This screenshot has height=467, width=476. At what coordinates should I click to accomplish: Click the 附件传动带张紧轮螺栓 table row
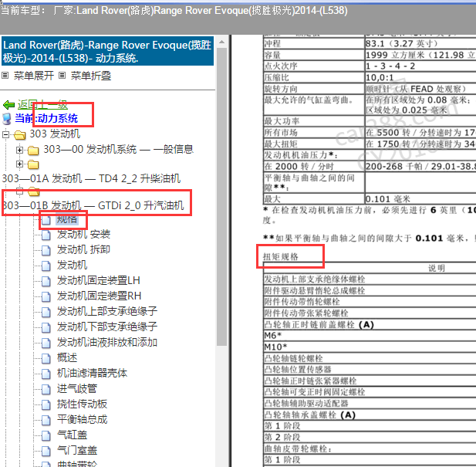(370, 313)
